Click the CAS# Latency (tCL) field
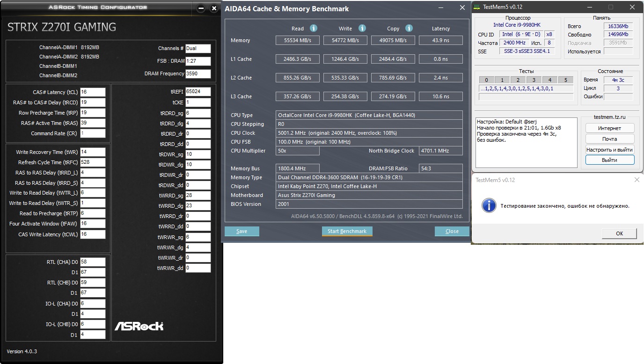The width and height of the screenshot is (644, 364). (x=93, y=92)
